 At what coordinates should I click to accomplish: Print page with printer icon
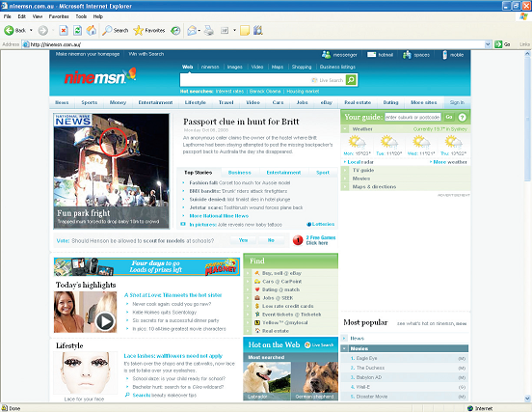(x=209, y=31)
